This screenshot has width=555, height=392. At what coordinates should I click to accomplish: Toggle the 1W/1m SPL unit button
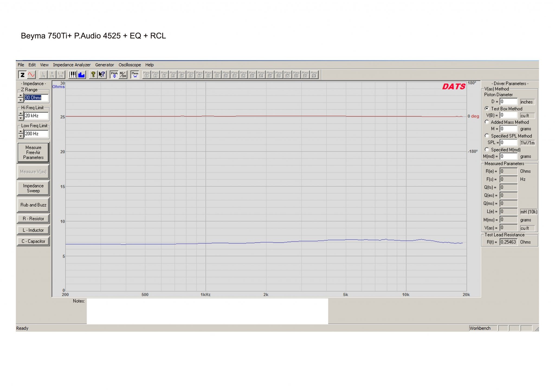coord(527,143)
